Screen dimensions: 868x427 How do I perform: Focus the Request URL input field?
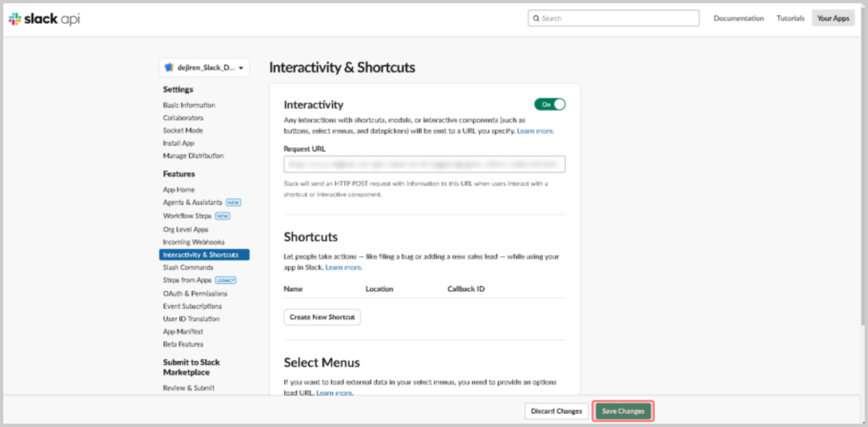425,164
